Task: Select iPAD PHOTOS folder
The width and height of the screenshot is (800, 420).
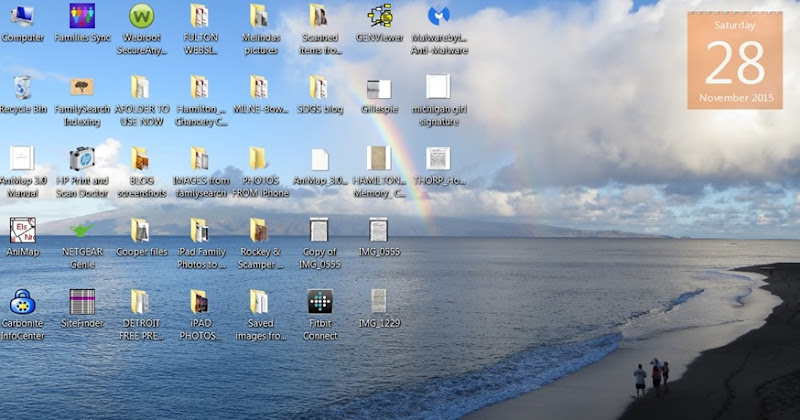Action: [201, 315]
